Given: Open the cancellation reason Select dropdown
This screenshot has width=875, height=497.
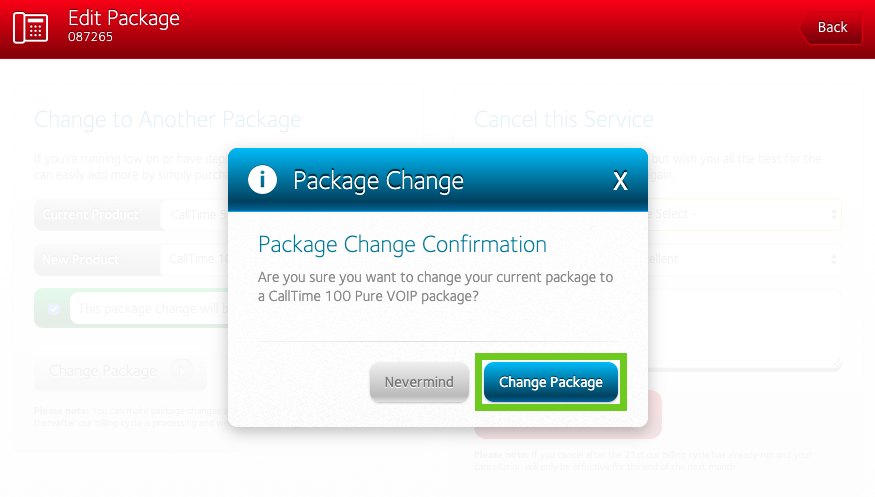Looking at the screenshot, I should pyautogui.click(x=745, y=214).
